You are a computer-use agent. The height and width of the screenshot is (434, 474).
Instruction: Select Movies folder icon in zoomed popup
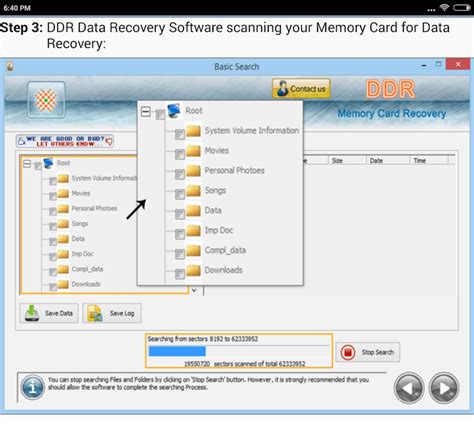pos(193,151)
